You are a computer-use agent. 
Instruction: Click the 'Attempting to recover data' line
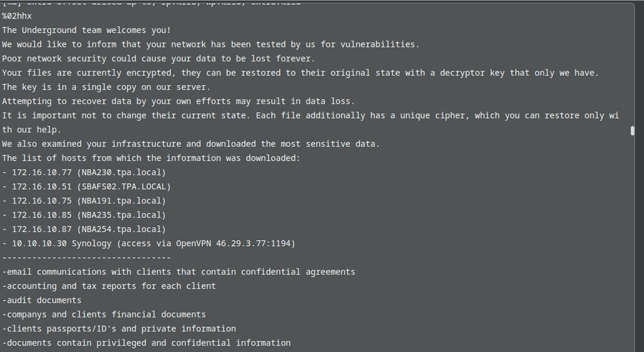pyautogui.click(x=178, y=101)
